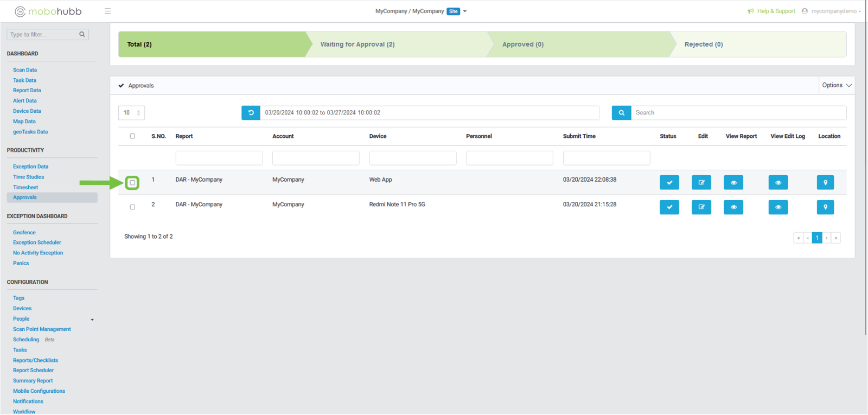Viewport: 868px width, 415px height.
Task: Edit the Redmi Note 11 Pro 5G report
Action: coord(701,207)
